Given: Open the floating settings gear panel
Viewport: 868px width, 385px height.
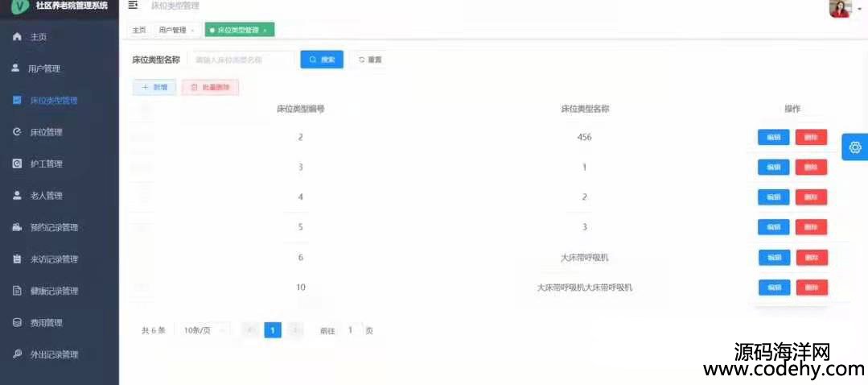Looking at the screenshot, I should click(854, 147).
